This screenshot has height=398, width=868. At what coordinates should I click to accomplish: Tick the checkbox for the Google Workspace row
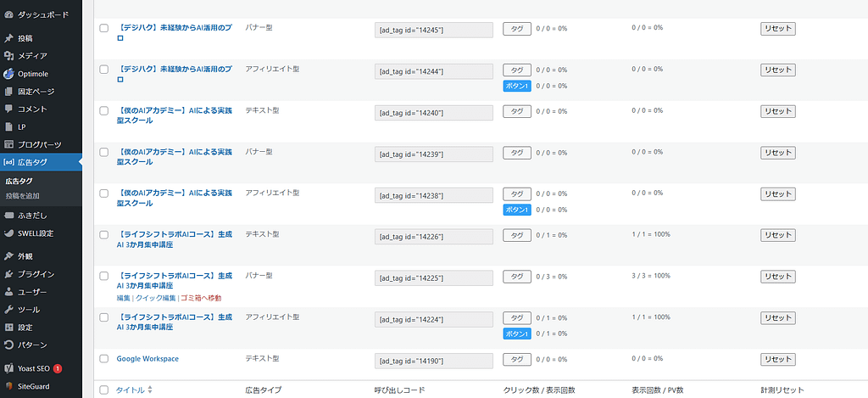tap(104, 359)
